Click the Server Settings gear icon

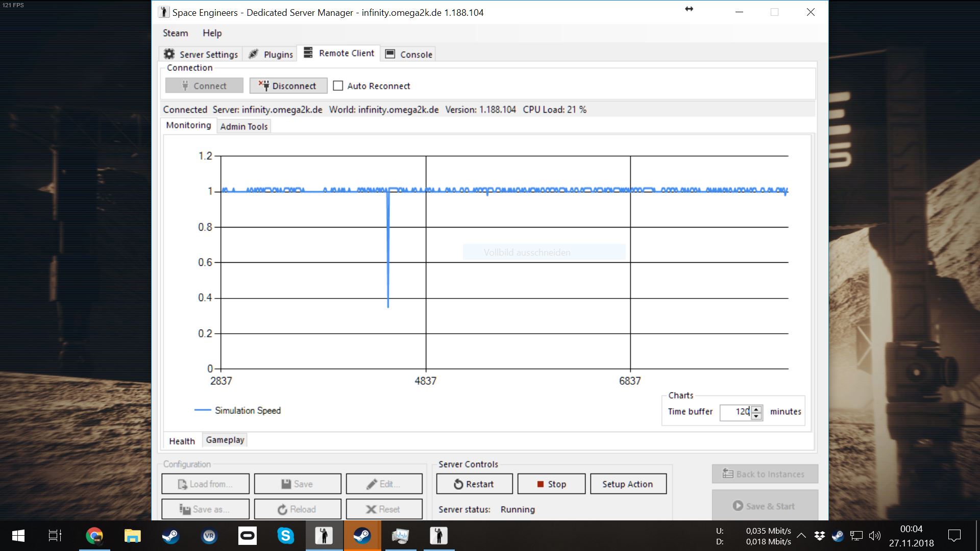point(169,54)
